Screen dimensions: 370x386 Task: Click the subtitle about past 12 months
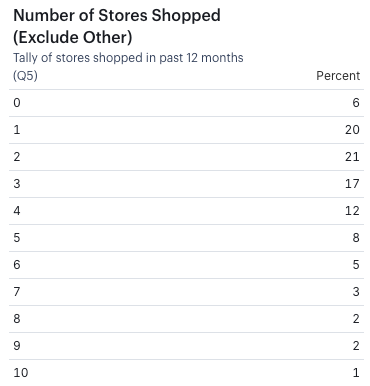(x=128, y=58)
